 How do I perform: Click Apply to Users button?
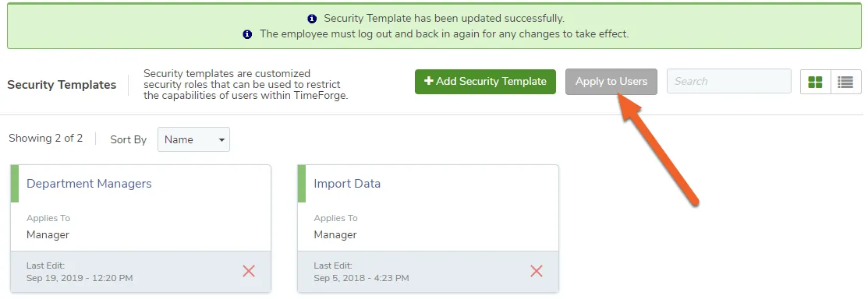tap(611, 82)
